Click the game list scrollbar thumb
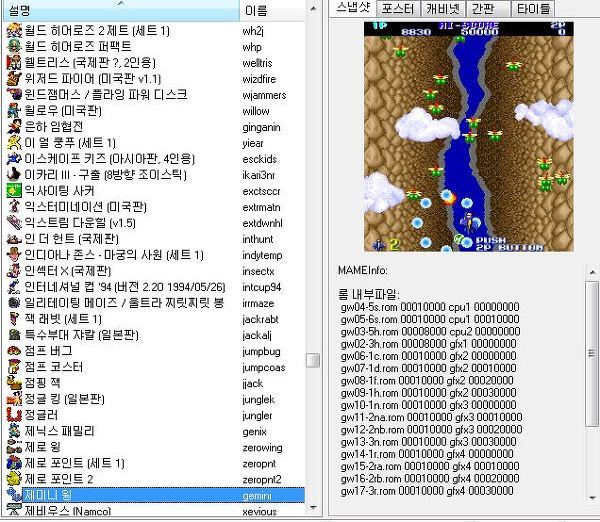This screenshot has width=600, height=522. tap(313, 360)
